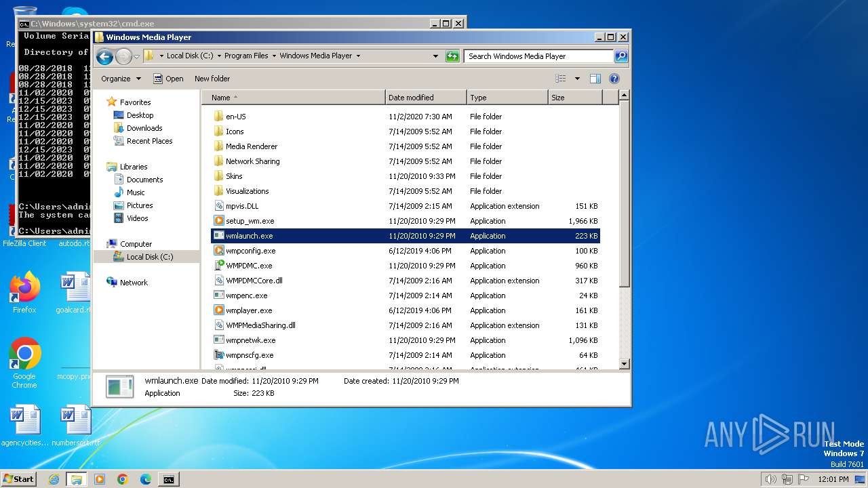Select the WMPDMC.exe file

click(x=249, y=266)
